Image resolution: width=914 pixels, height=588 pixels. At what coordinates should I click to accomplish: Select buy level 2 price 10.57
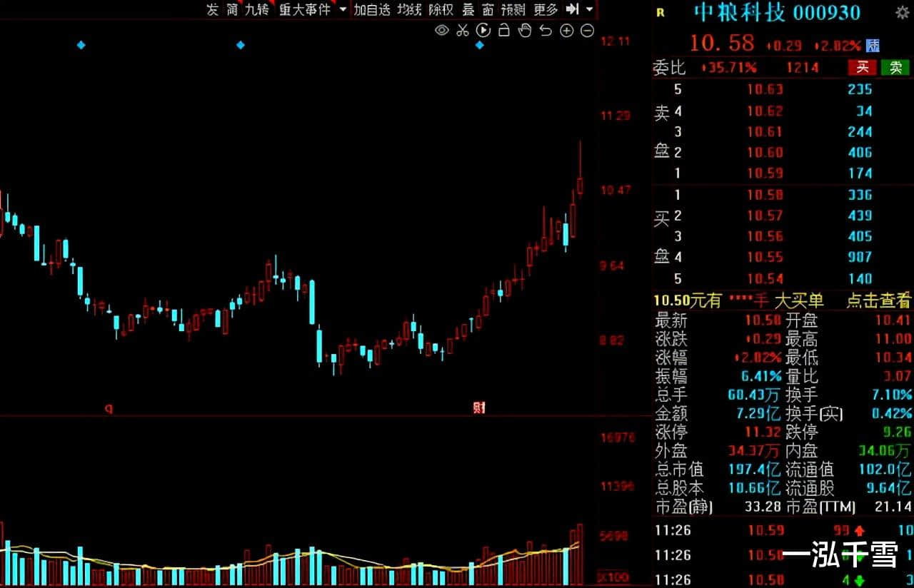(x=765, y=216)
